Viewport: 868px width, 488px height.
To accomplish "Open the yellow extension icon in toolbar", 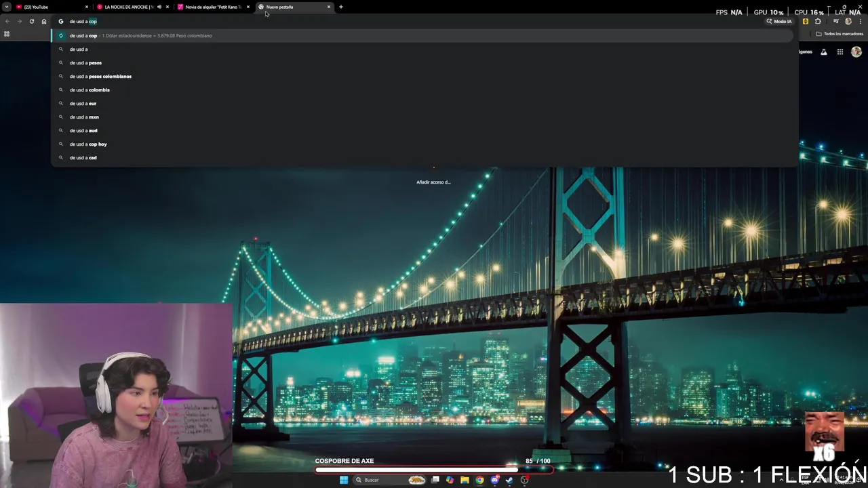I will pyautogui.click(x=806, y=21).
